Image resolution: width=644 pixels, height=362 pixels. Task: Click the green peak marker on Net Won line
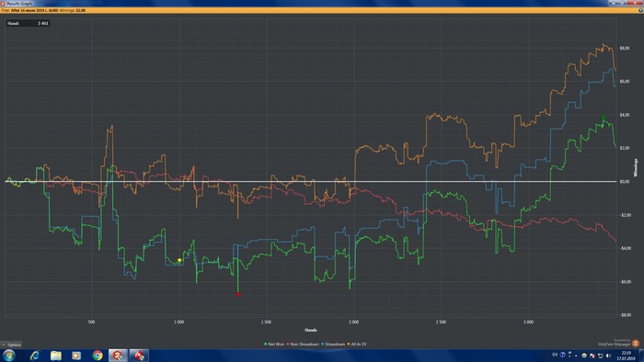604,118
